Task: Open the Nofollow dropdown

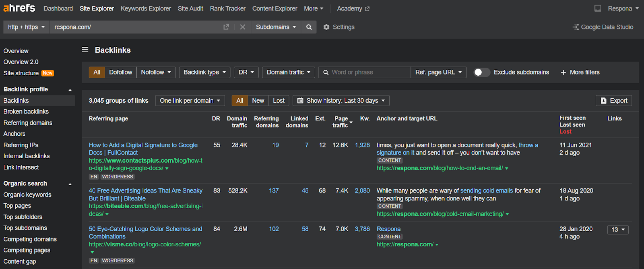Action: coord(156,72)
